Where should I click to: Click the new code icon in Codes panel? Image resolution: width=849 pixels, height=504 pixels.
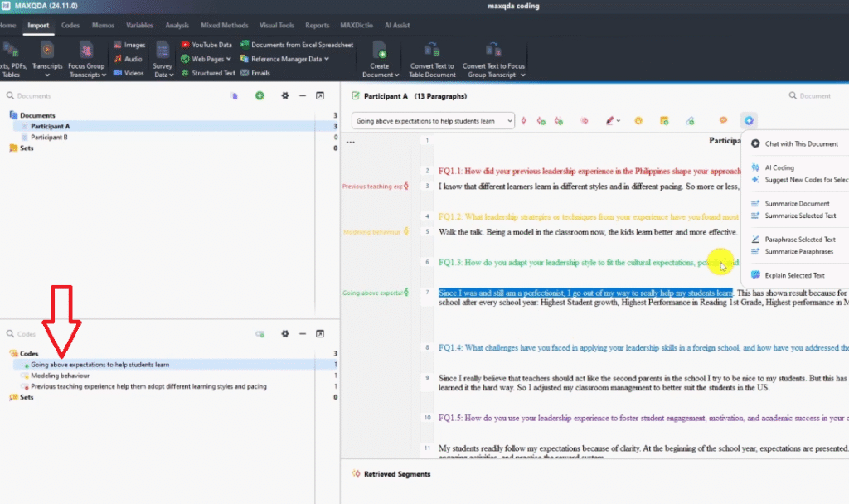coord(260,334)
